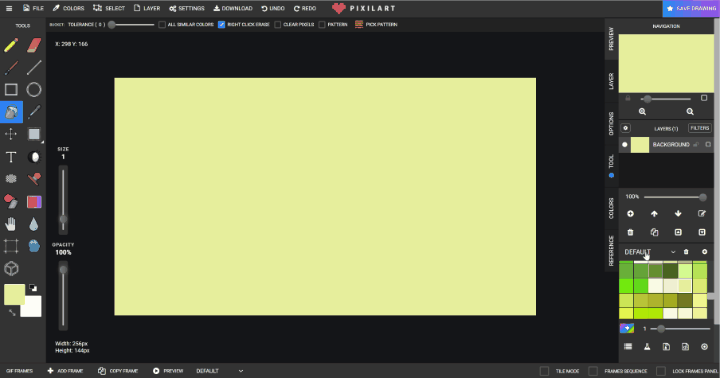Expand the Default palette dropdown

(x=673, y=252)
